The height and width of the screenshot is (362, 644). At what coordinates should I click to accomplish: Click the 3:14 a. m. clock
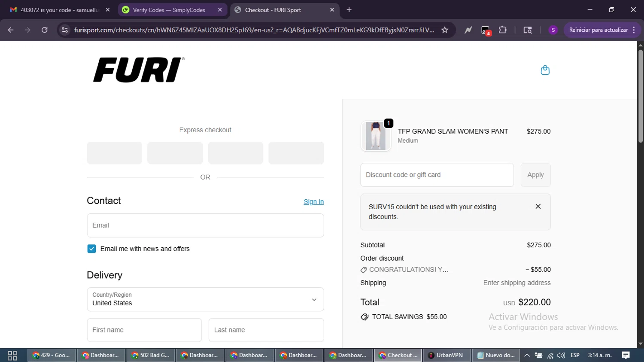tap(600, 356)
